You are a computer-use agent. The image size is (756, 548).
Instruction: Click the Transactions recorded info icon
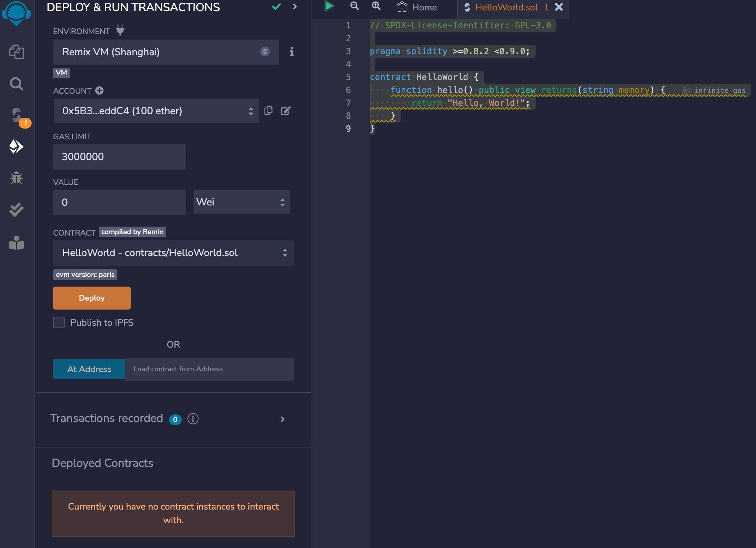(x=193, y=419)
